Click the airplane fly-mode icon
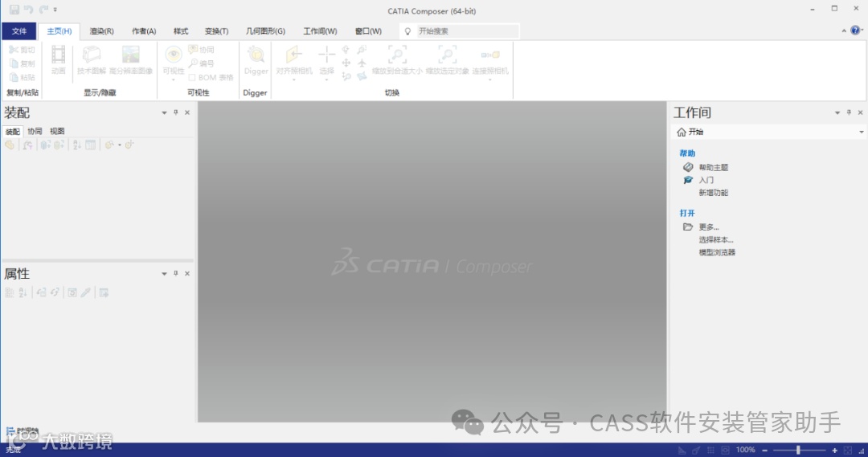 (362, 63)
